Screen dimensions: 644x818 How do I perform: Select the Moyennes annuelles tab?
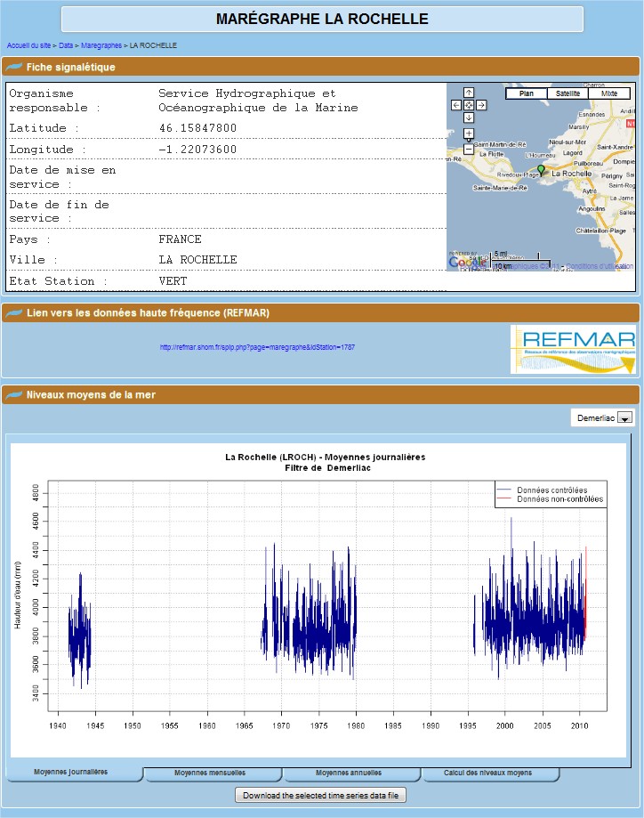tap(349, 773)
